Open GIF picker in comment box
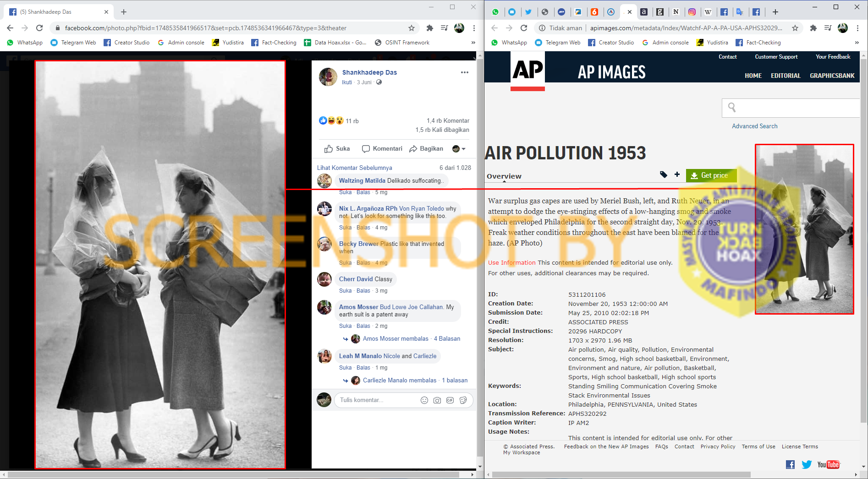Image resolution: width=868 pixels, height=479 pixels. [x=450, y=400]
